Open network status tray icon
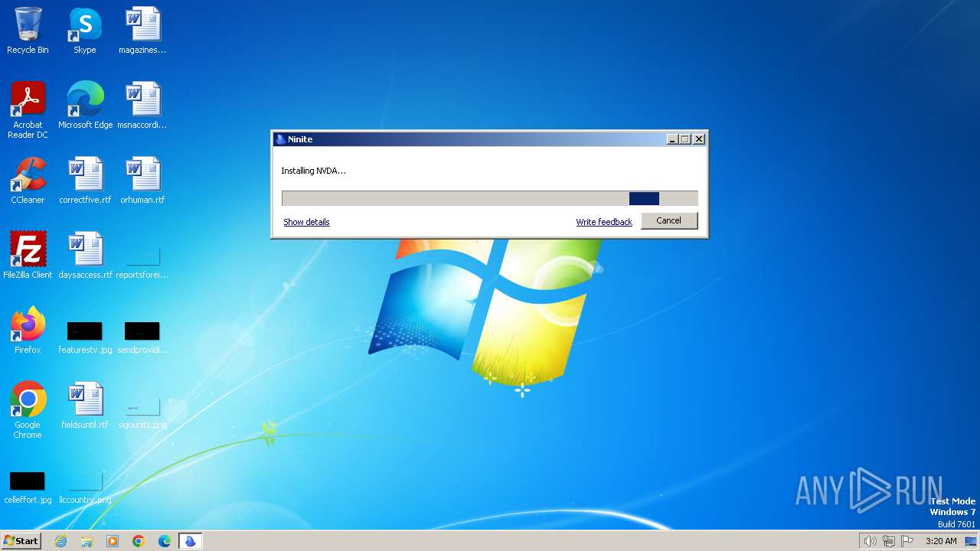 click(x=889, y=541)
